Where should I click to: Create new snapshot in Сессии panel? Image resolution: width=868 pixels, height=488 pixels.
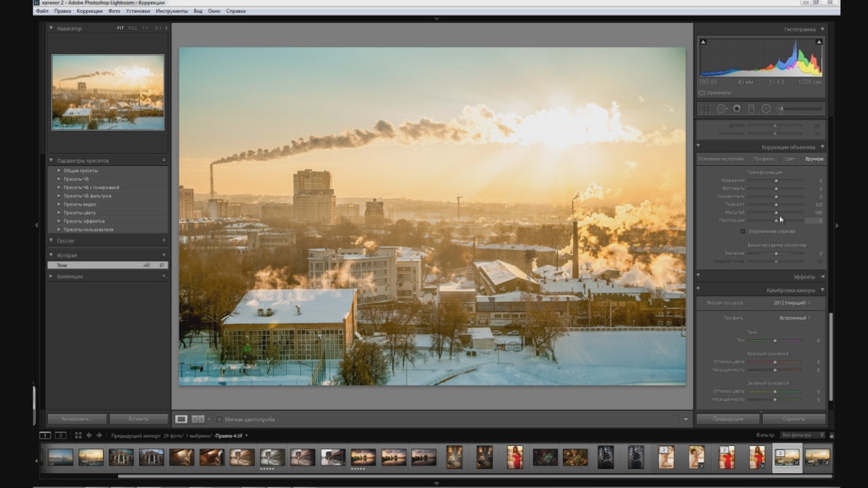pos(163,241)
